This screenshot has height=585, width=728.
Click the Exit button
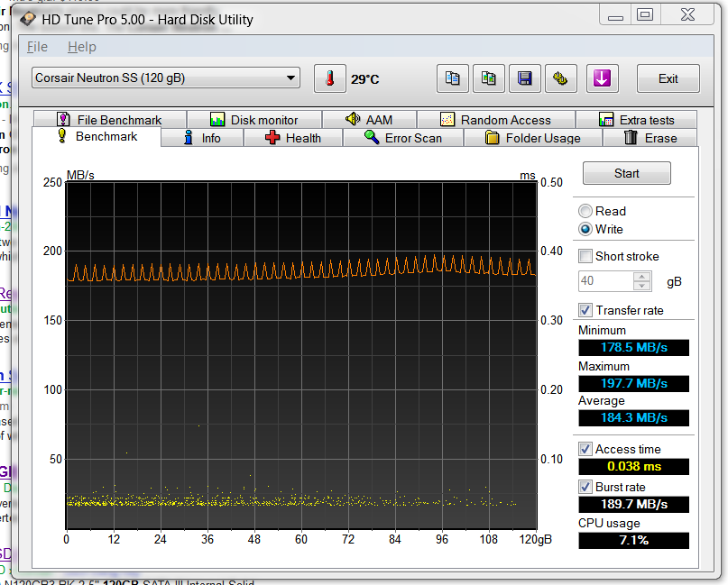click(668, 78)
